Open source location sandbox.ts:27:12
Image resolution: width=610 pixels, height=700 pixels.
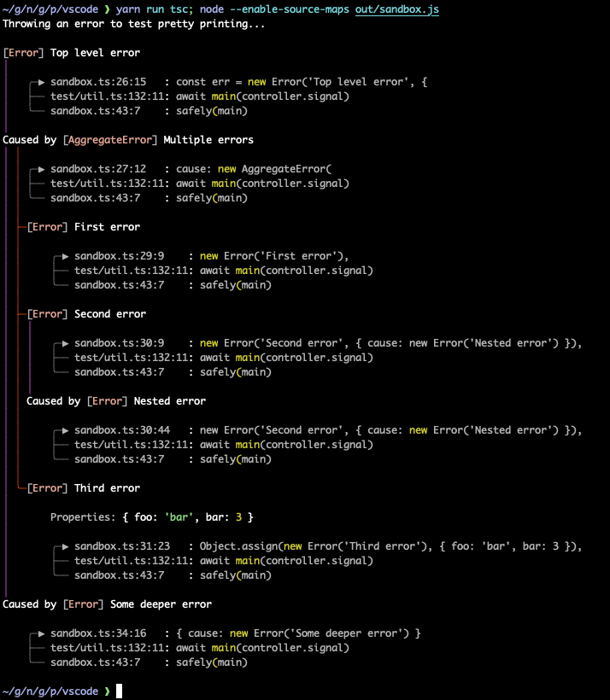pos(98,169)
